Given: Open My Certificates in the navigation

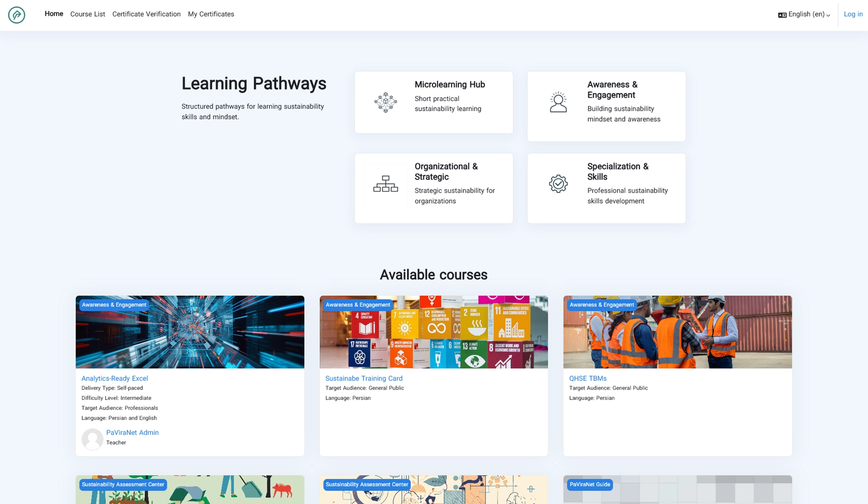Looking at the screenshot, I should 211,14.
